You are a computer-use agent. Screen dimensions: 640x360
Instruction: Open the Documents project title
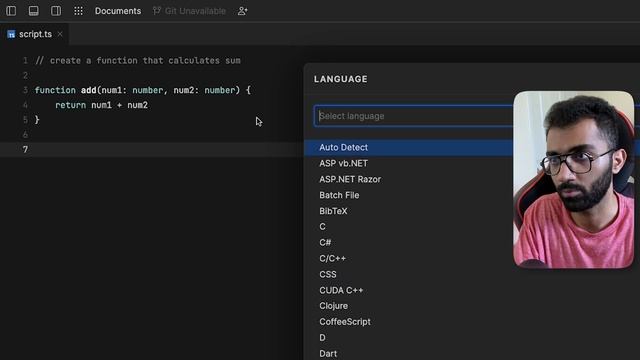118,11
